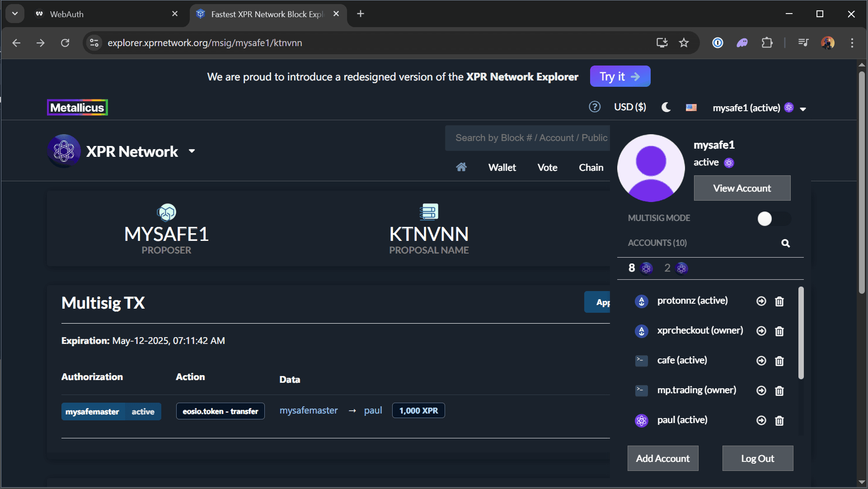Click the Metallicus logo
The image size is (868, 489).
tap(77, 108)
